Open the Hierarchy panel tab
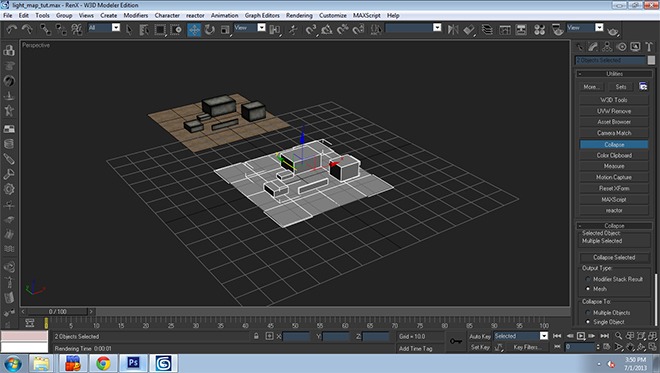 607,47
